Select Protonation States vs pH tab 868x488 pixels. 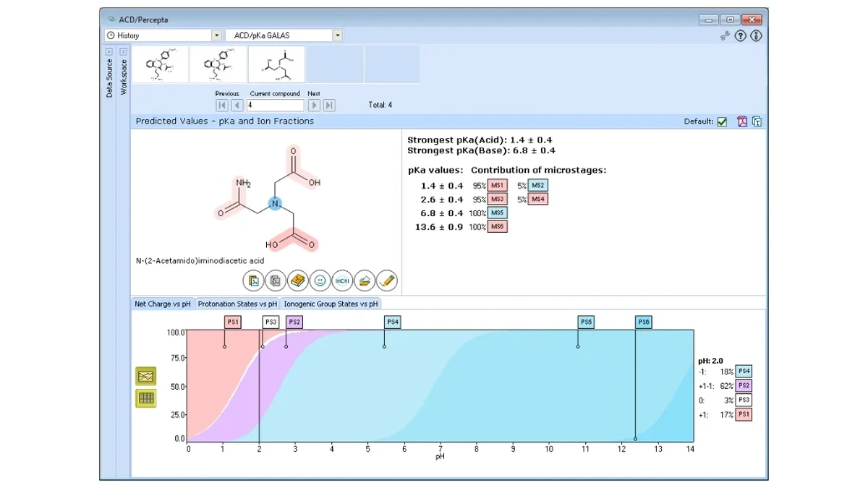237,304
